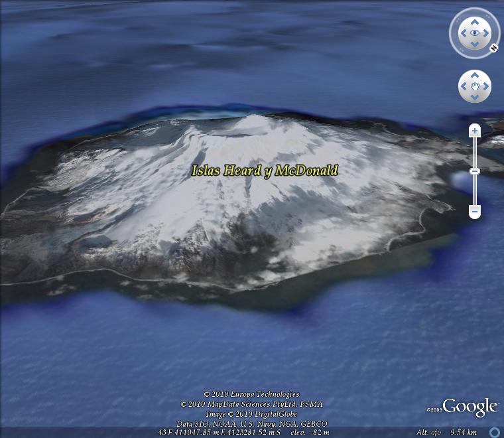Pan right using the hand joystick arrow
Screen dimensions: 504x438
pos(486,86)
